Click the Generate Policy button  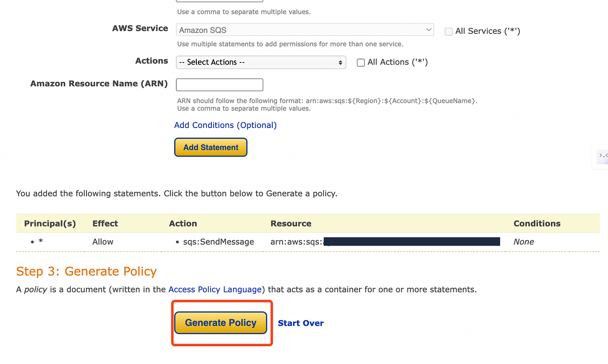pyautogui.click(x=221, y=323)
